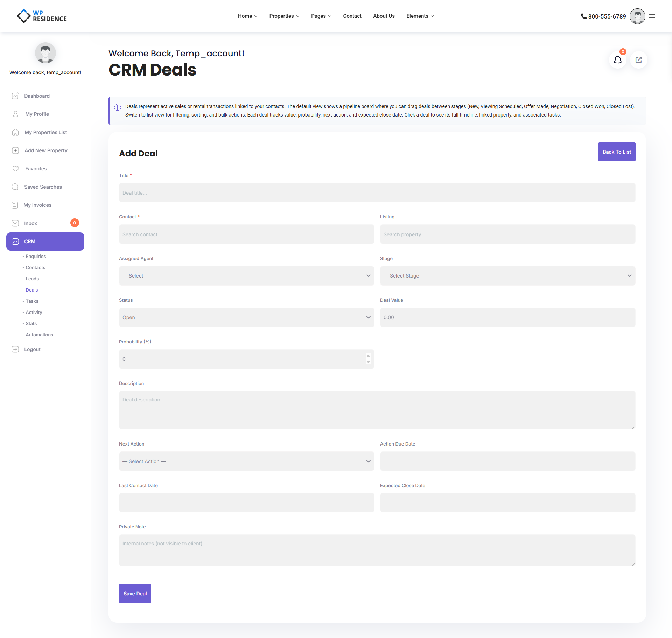Click the external link icon near bell
The width and height of the screenshot is (672, 638).
638,60
